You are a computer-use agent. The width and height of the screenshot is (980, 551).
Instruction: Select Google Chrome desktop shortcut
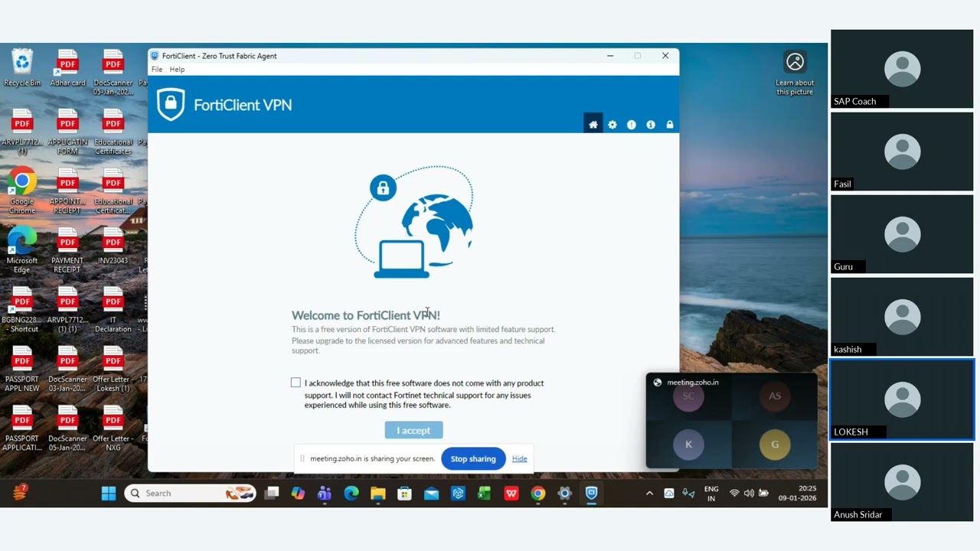pyautogui.click(x=22, y=191)
